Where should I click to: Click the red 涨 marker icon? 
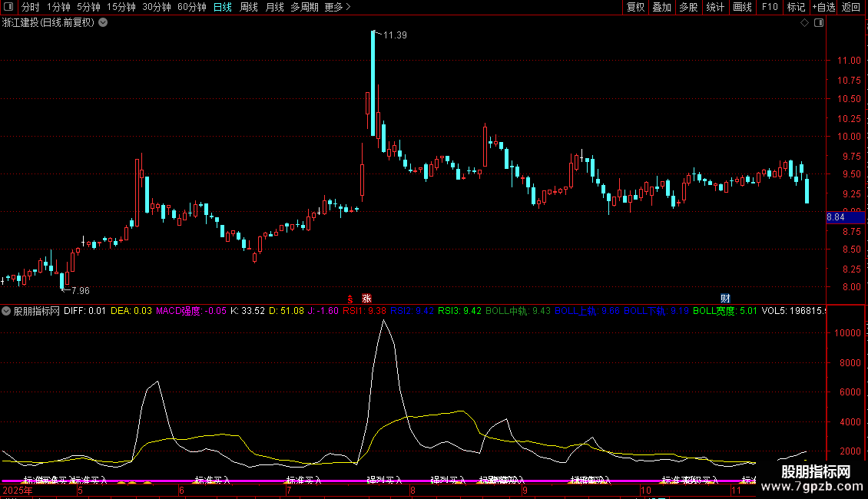click(x=366, y=298)
